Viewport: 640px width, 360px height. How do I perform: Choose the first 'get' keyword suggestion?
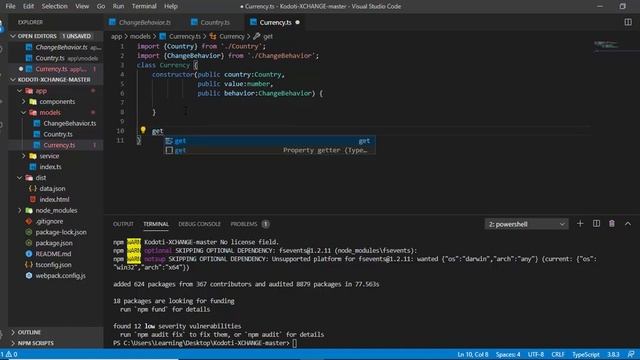(x=269, y=141)
